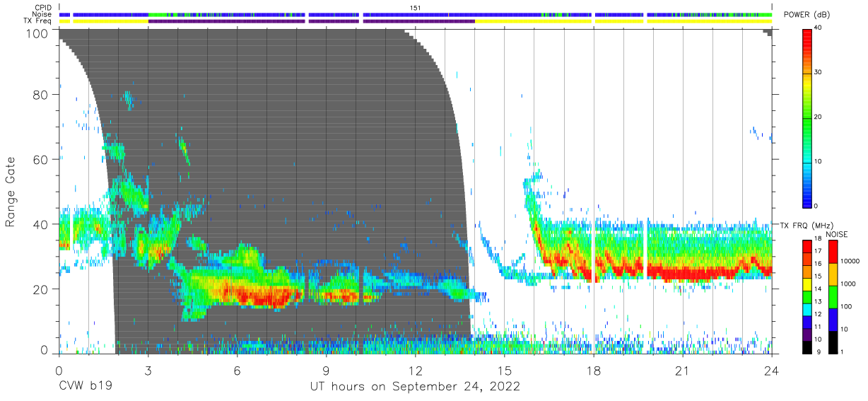Screen dimensions: 868x401
Task: Click the TX Freq strip row
Action: [416, 21]
